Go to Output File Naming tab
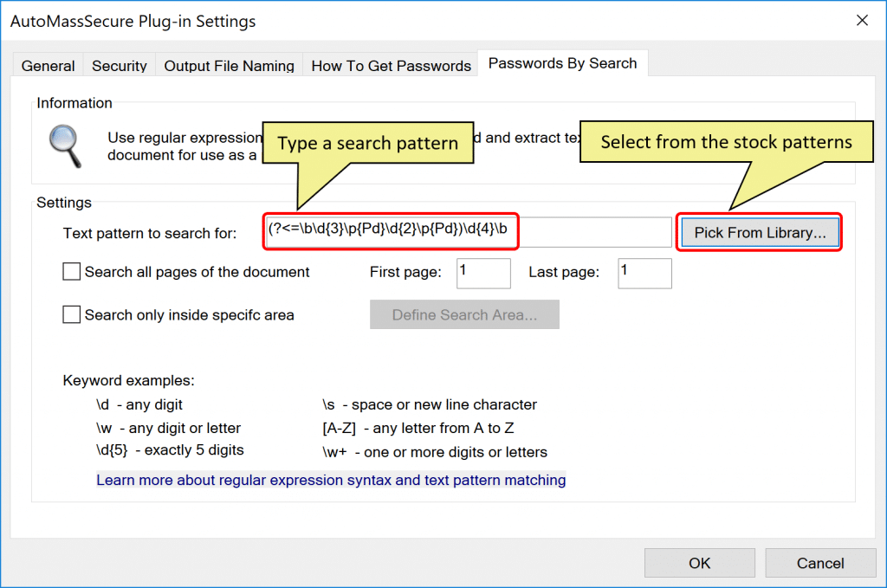 [x=229, y=66]
